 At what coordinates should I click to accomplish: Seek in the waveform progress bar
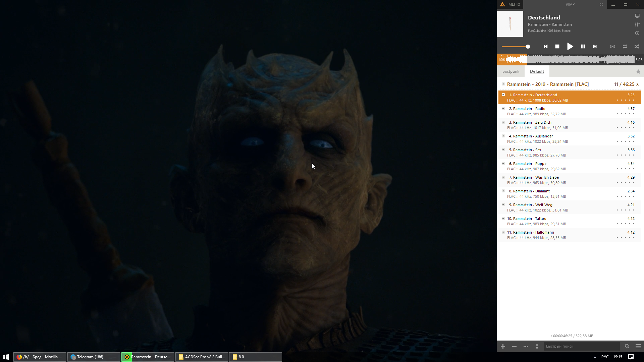pyautogui.click(x=570, y=60)
